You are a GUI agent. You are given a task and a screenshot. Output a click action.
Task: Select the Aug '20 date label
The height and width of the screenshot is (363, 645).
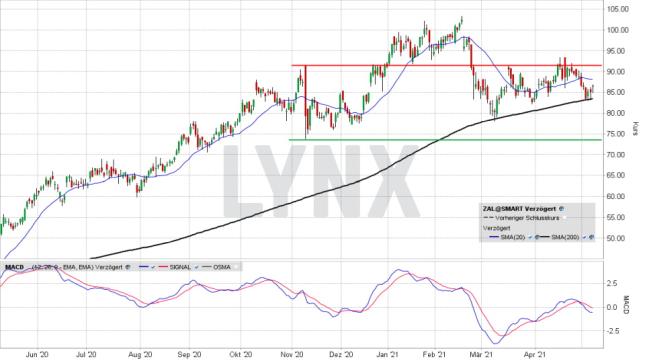140,354
